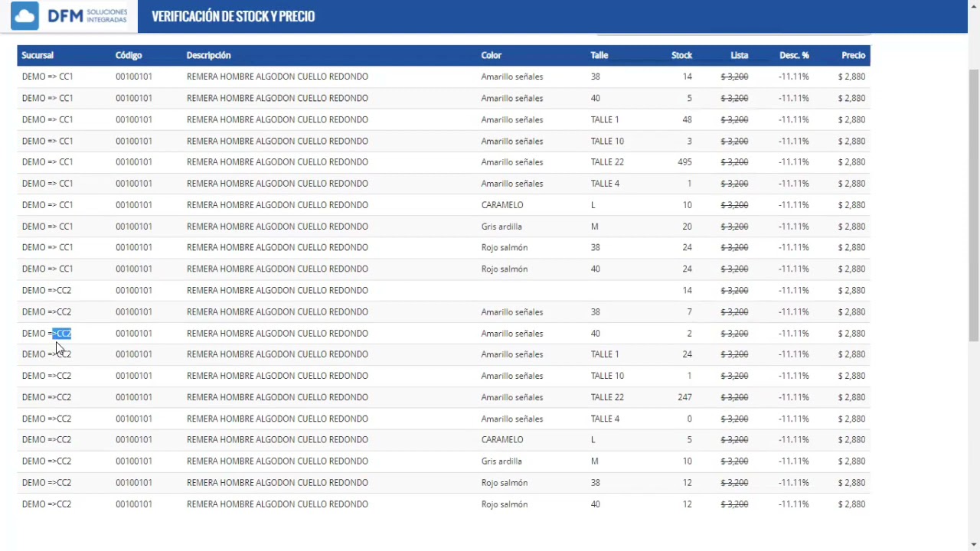The height and width of the screenshot is (551, 980).
Task: Click talle M in the CC2 Gris ardilla row
Action: click(x=594, y=461)
